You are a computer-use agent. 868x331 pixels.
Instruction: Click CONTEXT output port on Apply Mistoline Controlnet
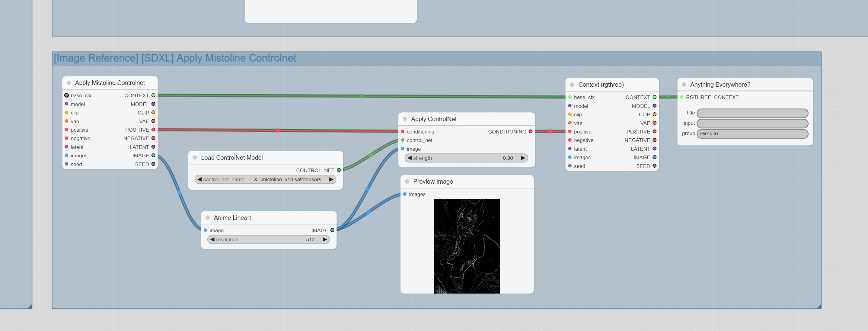[x=153, y=95]
